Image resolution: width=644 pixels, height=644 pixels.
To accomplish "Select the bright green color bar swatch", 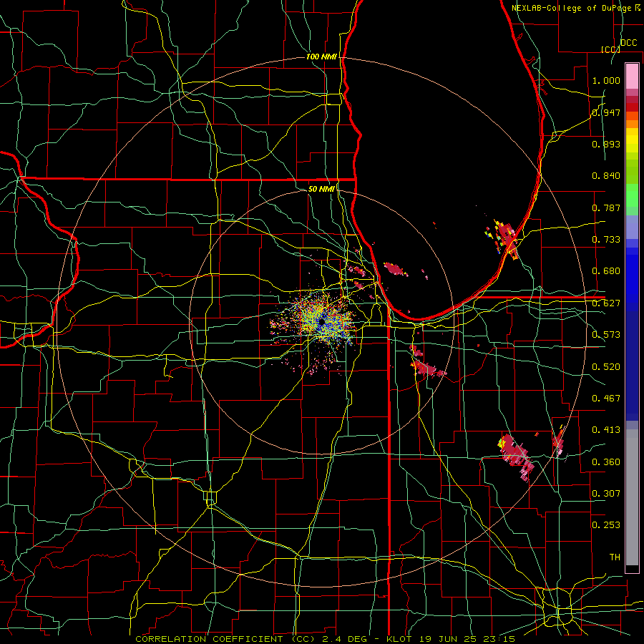I will [x=632, y=195].
